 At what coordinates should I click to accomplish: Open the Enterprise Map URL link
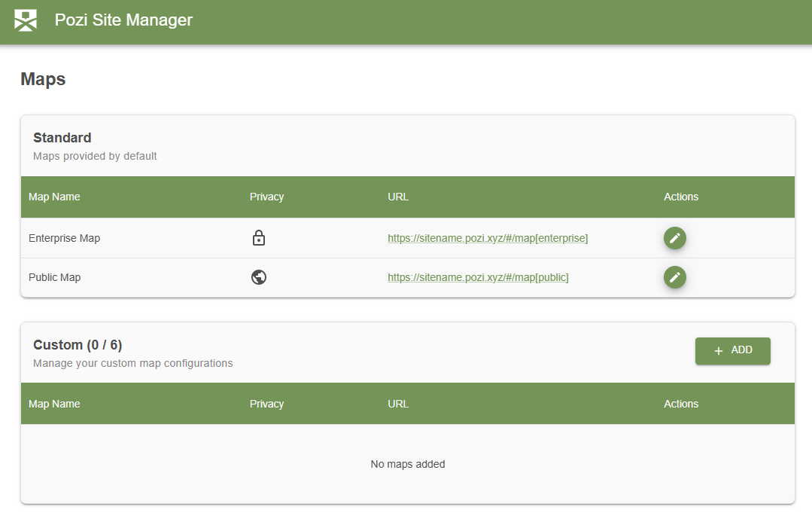488,238
